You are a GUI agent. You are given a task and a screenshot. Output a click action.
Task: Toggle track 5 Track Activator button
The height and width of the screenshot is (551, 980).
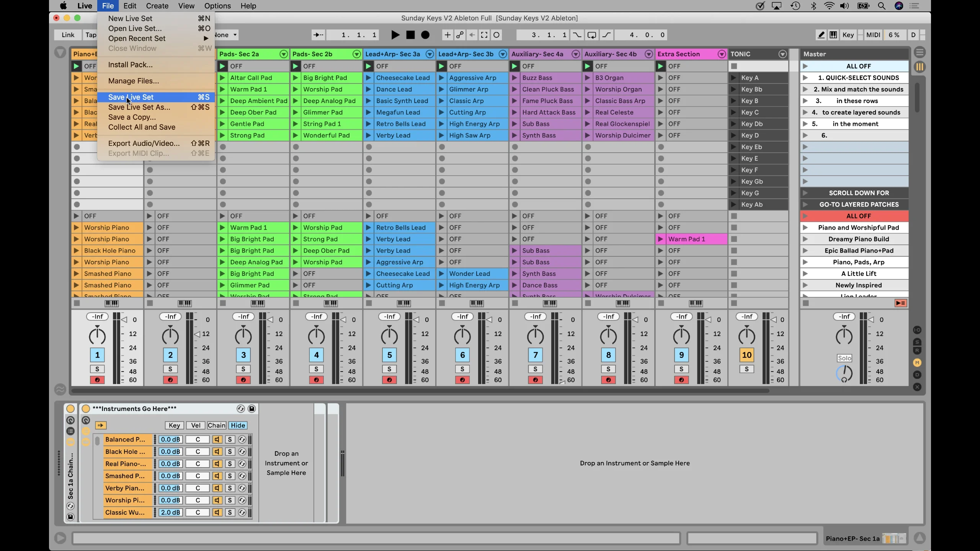389,355
